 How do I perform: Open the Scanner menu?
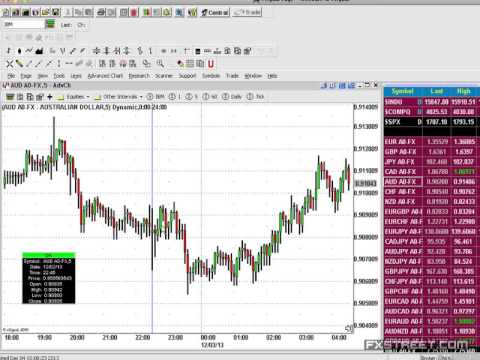pyautogui.click(x=164, y=76)
